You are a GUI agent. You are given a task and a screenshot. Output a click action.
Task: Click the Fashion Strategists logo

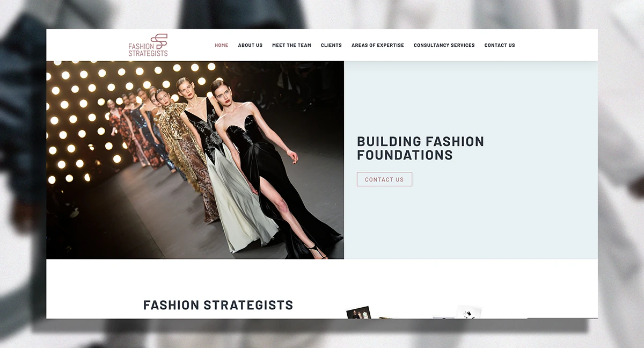tap(148, 45)
